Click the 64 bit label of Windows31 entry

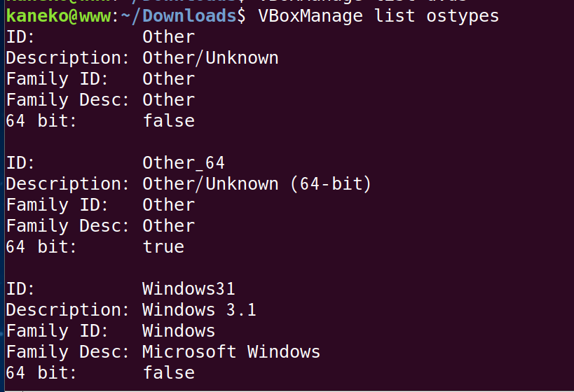[x=41, y=373]
